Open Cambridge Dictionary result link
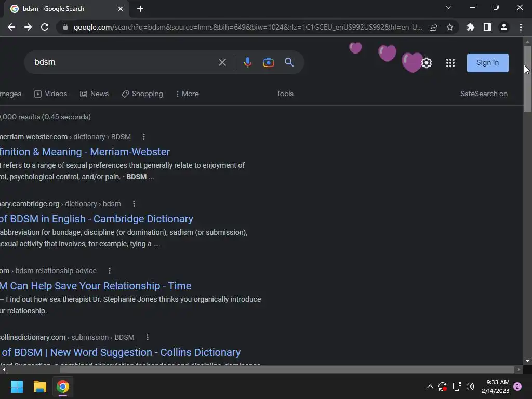This screenshot has height=399, width=532. click(x=96, y=219)
